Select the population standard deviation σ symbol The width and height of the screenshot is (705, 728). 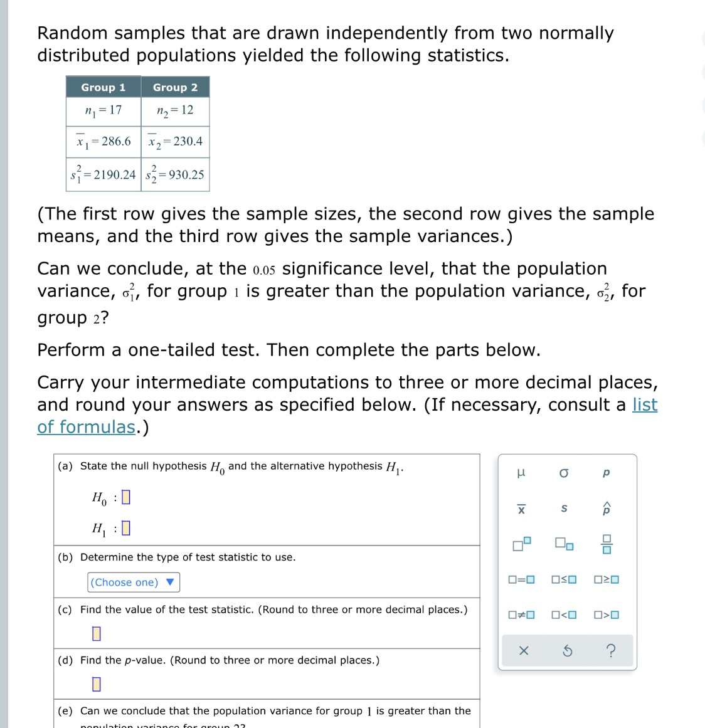point(563,473)
